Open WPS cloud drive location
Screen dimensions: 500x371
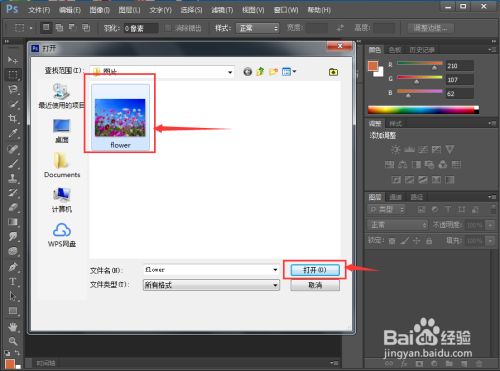click(x=62, y=235)
